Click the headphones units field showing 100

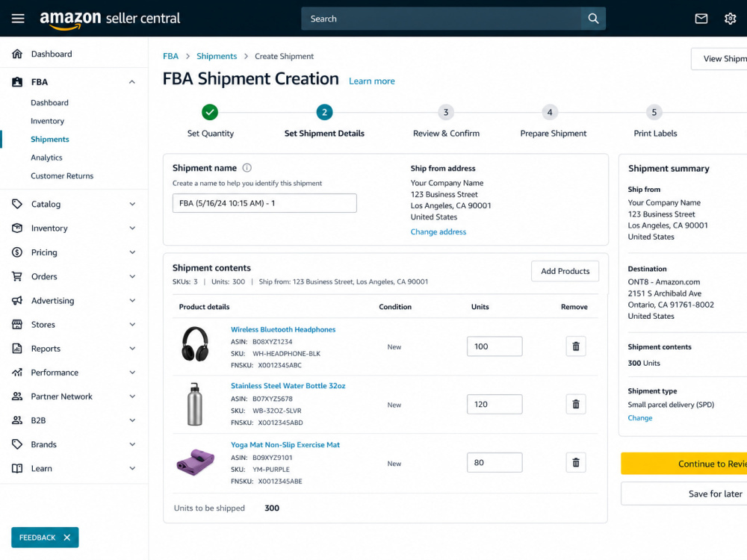[x=495, y=346]
